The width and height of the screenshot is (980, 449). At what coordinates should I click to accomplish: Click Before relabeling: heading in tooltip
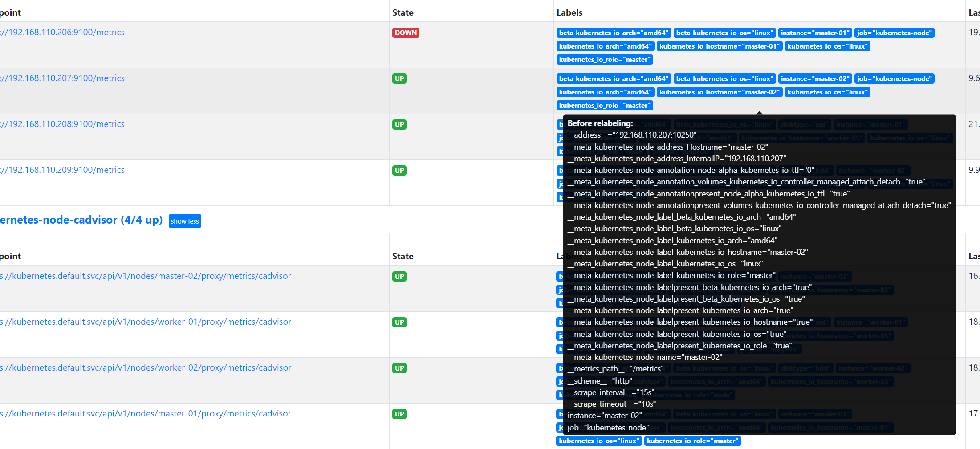point(600,123)
